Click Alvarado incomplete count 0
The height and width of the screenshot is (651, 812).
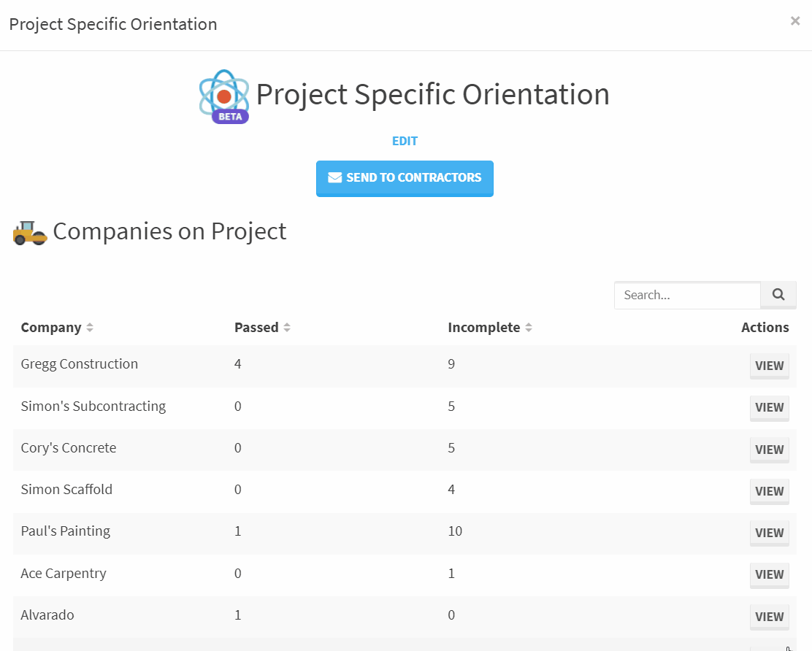[451, 615]
